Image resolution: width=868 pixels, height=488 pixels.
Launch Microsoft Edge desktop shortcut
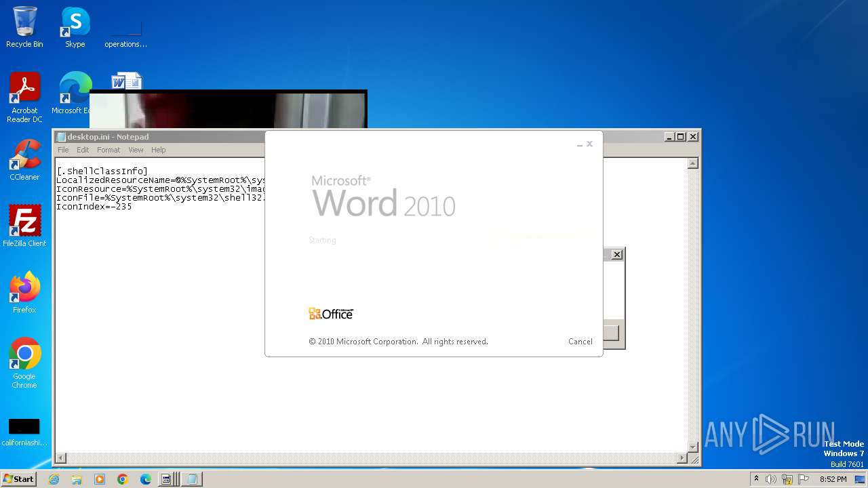(73, 94)
